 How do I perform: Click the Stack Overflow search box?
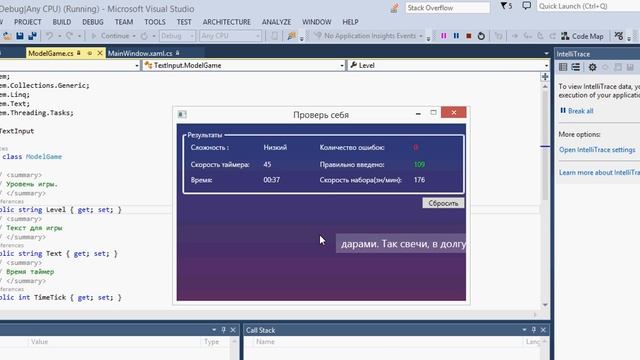(447, 8)
